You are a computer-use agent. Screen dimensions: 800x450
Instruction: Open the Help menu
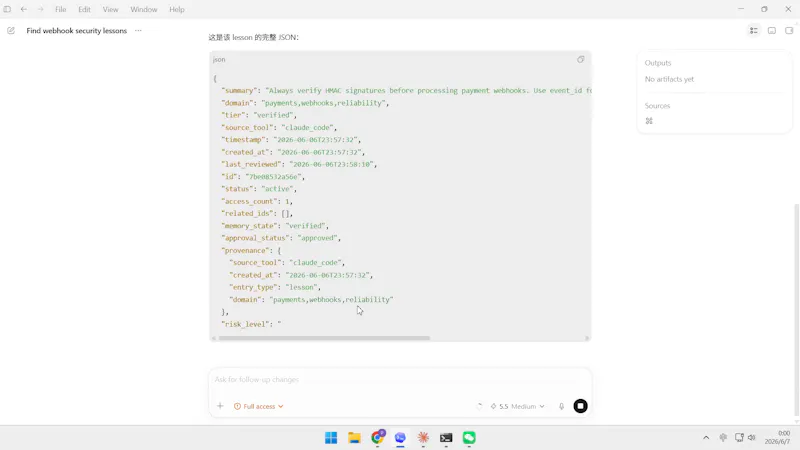[177, 9]
